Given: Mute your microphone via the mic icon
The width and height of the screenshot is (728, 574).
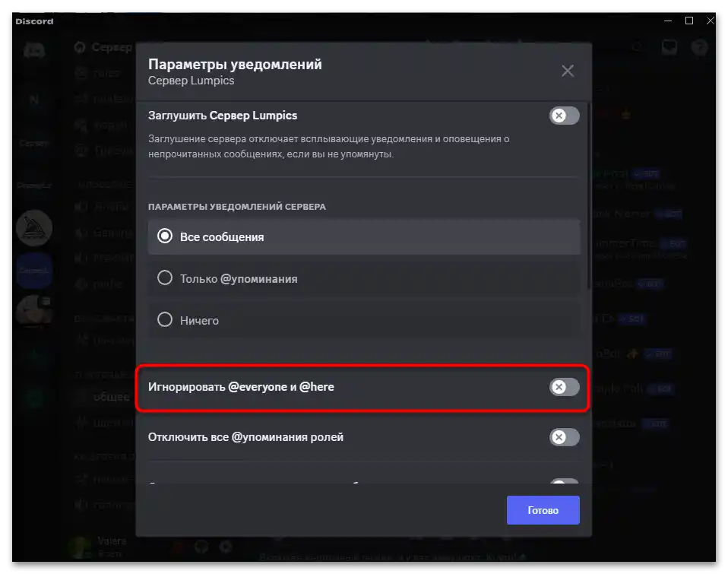Looking at the screenshot, I should (176, 547).
